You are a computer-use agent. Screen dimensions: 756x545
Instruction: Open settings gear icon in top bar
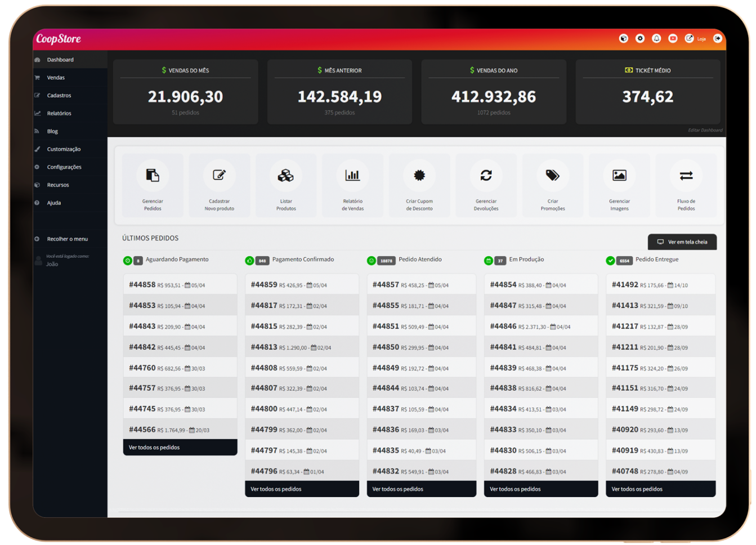(639, 38)
